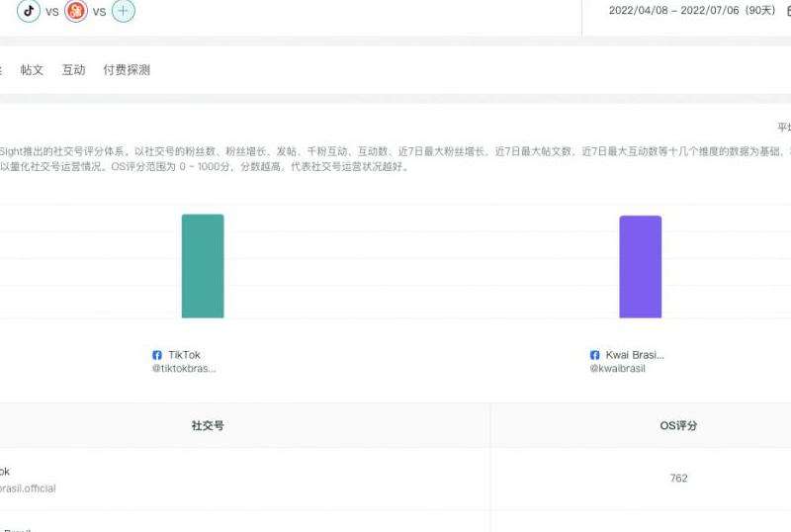Click the @tiktokbras... handle text
791x532 pixels.
coord(183,369)
